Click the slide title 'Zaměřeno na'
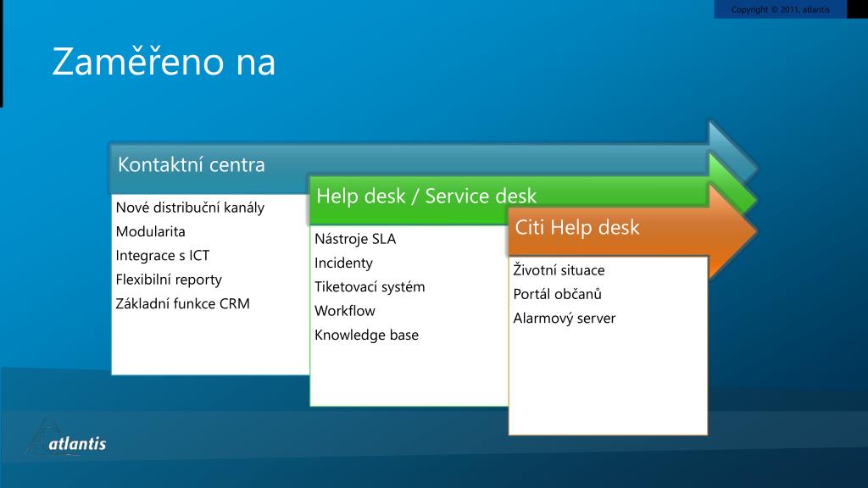868x488 pixels. pyautogui.click(x=164, y=61)
